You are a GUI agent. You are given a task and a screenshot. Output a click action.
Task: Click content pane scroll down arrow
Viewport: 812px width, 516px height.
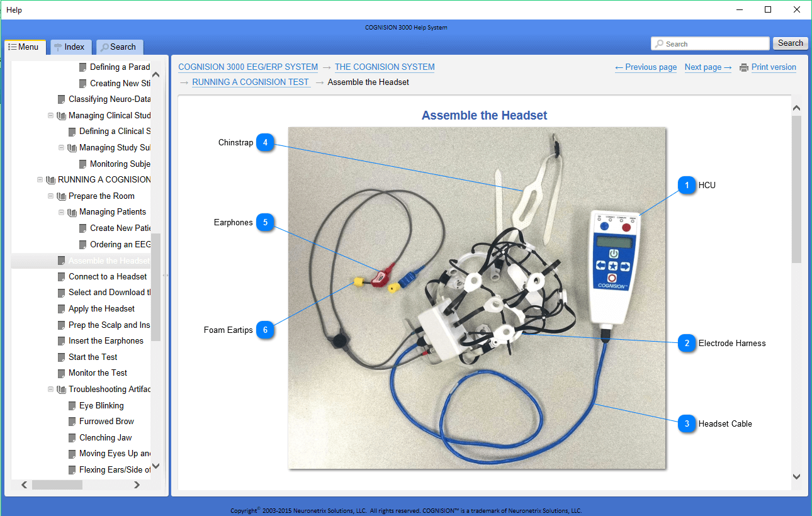[797, 477]
